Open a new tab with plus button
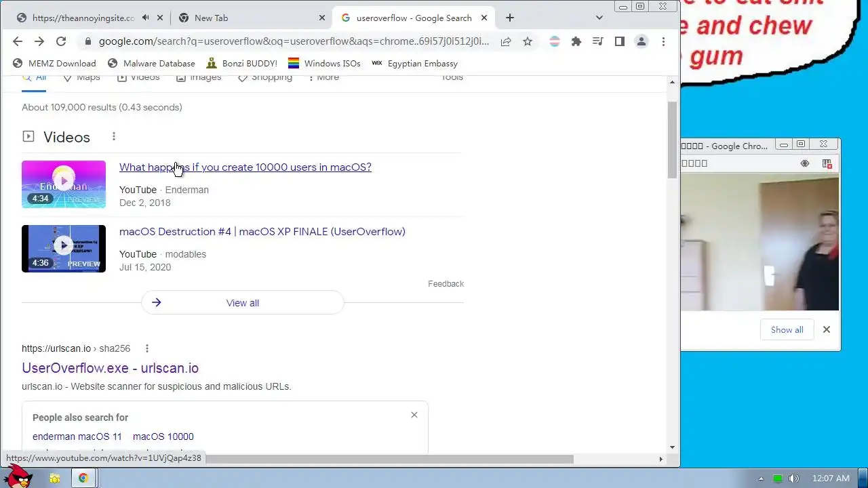 [x=510, y=18]
